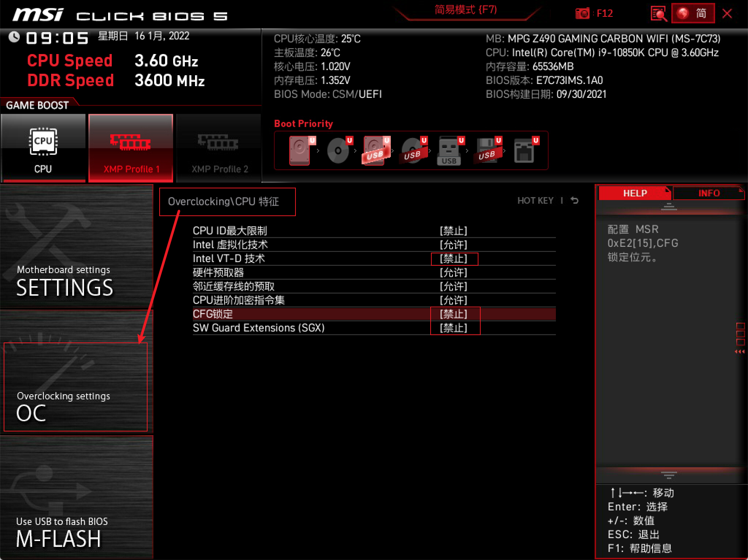748x560 pixels.
Task: Change the CFG锁定 setting value
Action: pos(454,314)
